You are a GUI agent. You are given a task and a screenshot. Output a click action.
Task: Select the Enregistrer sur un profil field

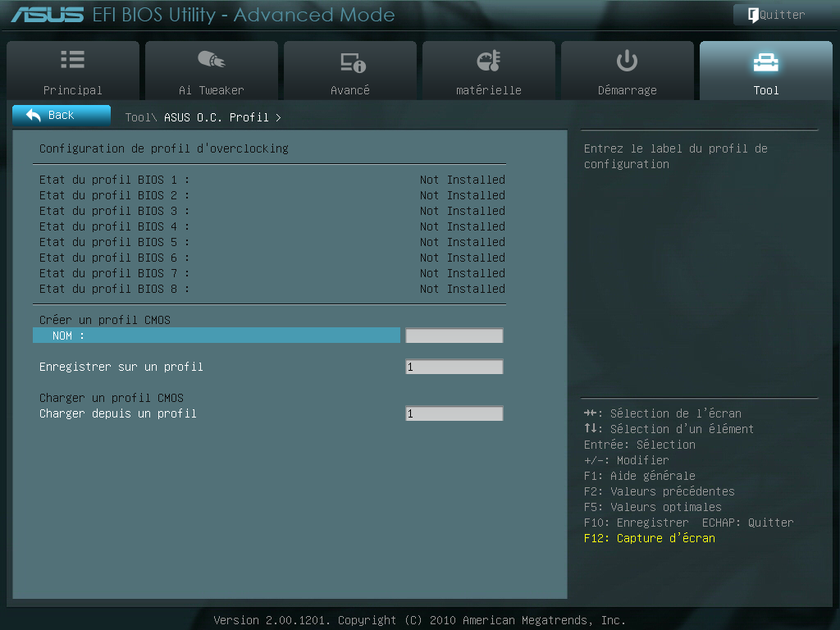(454, 367)
